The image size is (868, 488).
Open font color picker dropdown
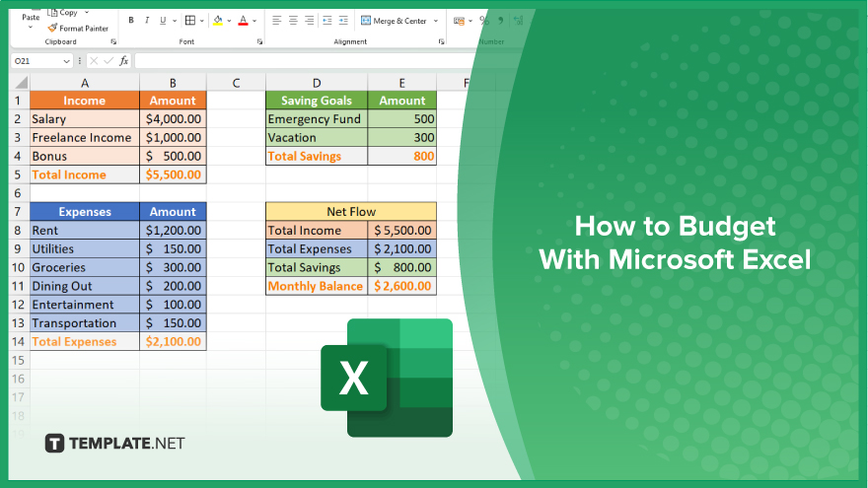coord(254,21)
